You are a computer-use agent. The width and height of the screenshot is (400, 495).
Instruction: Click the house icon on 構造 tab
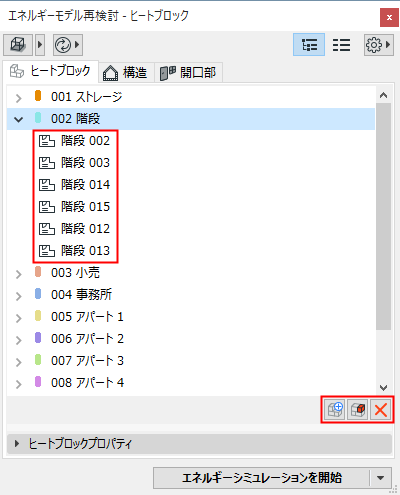pos(110,73)
